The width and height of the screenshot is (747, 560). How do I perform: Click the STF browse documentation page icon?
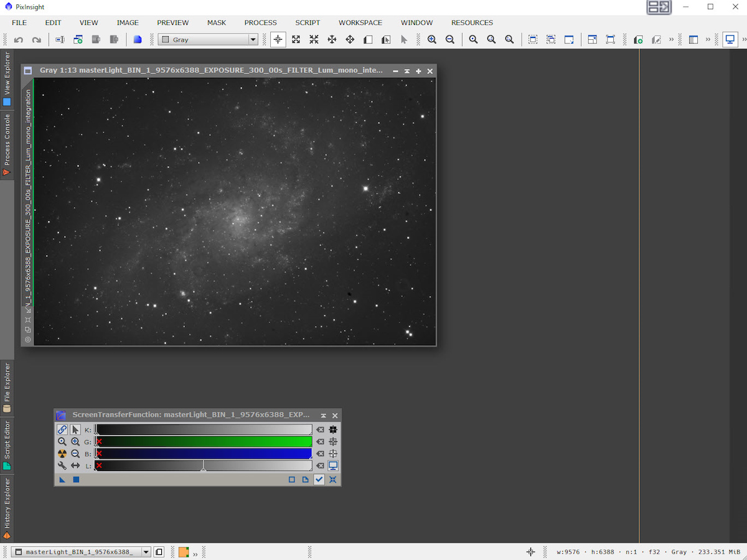(x=305, y=480)
